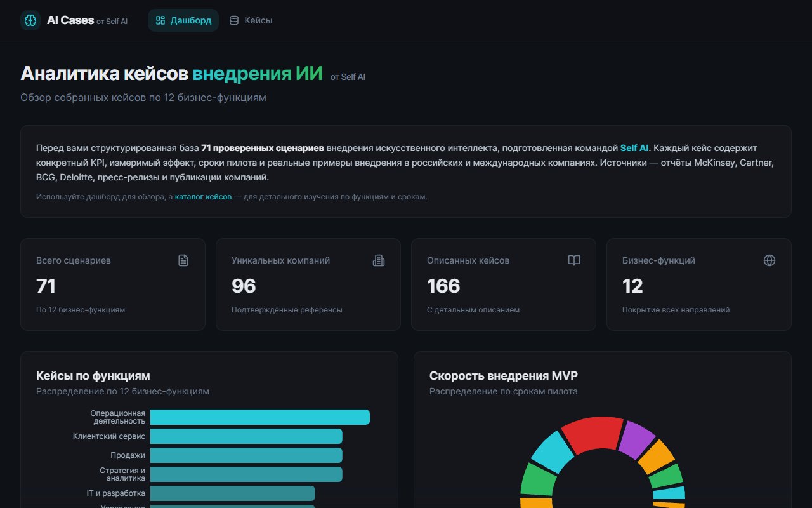Click the Клиентский сервис bar

click(x=246, y=436)
